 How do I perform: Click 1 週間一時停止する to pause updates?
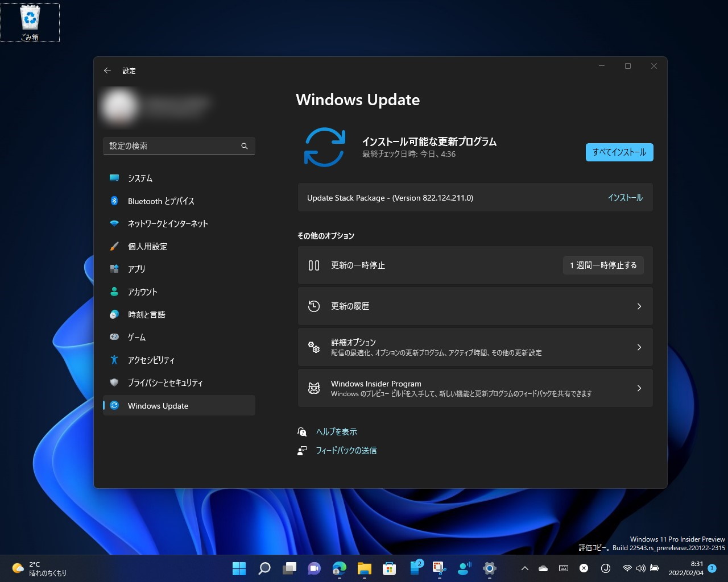pos(603,265)
